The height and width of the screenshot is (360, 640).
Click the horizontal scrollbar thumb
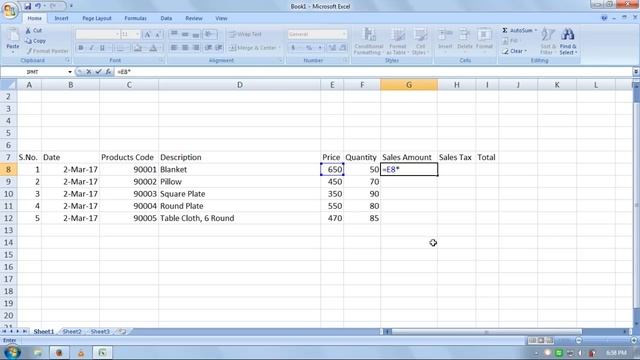coord(486,331)
